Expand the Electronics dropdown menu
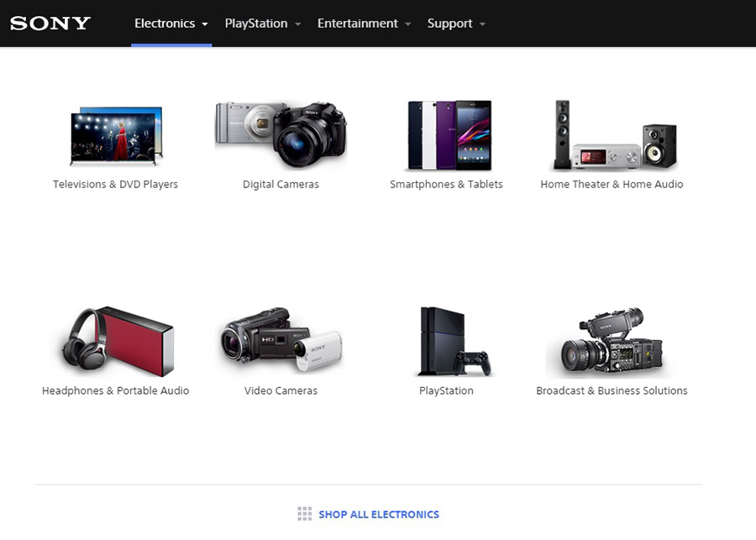The width and height of the screenshot is (756, 540). [171, 24]
